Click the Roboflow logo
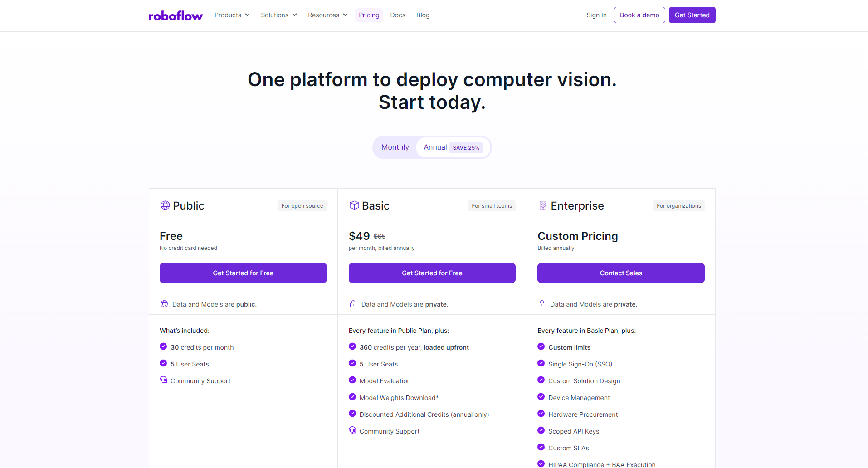The width and height of the screenshot is (868, 468). pos(176,16)
